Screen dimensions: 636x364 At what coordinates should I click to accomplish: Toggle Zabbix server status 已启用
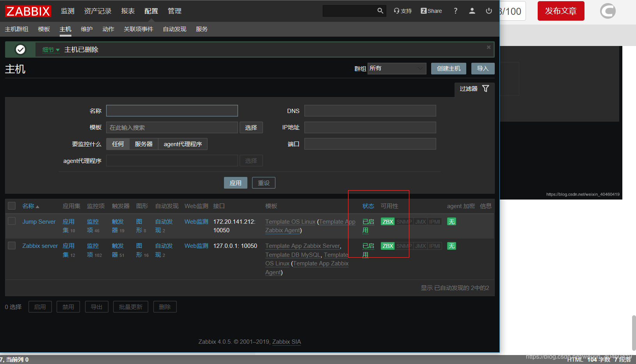[368, 250]
